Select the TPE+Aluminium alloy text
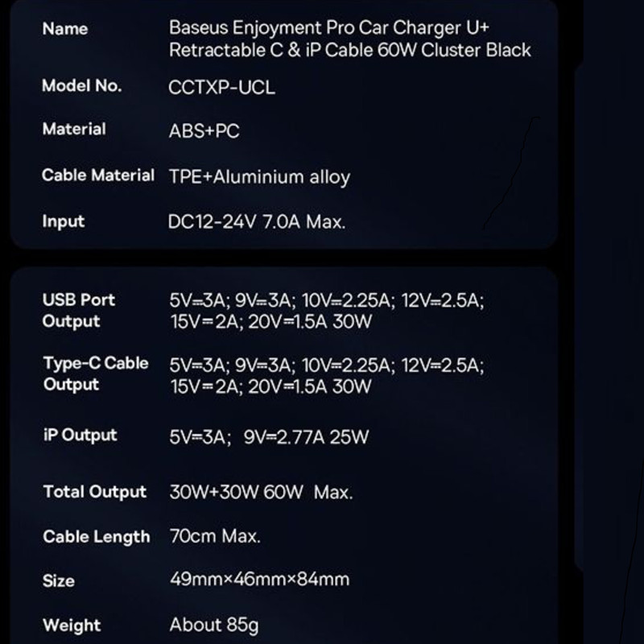The image size is (644, 644). pos(259,177)
